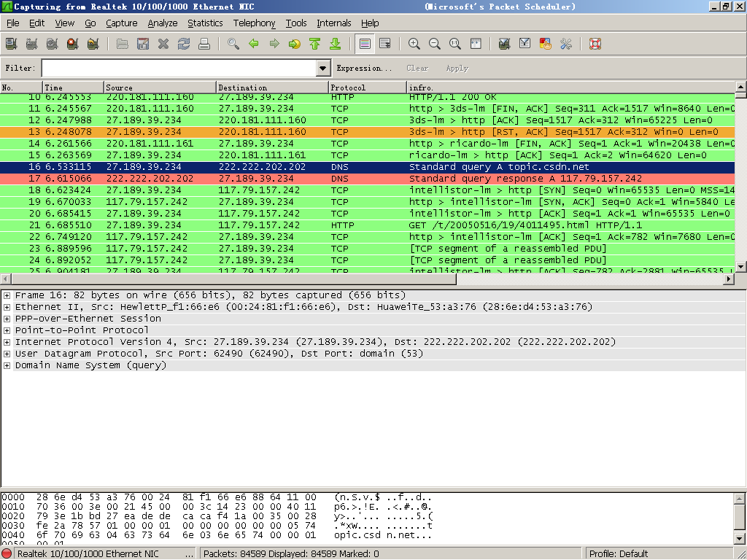
Task: Click hex pane scrollbar down arrow
Action: tap(740, 539)
